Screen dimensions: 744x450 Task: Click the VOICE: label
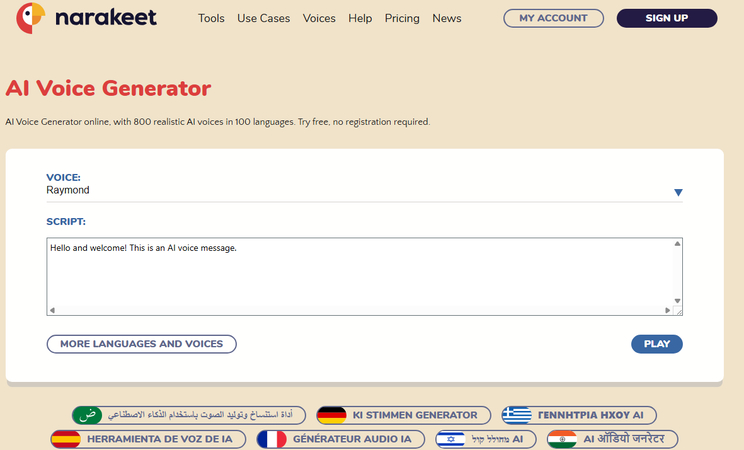(64, 178)
